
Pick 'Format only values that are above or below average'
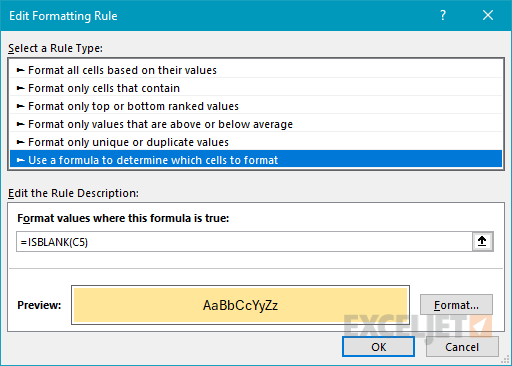(x=256, y=124)
